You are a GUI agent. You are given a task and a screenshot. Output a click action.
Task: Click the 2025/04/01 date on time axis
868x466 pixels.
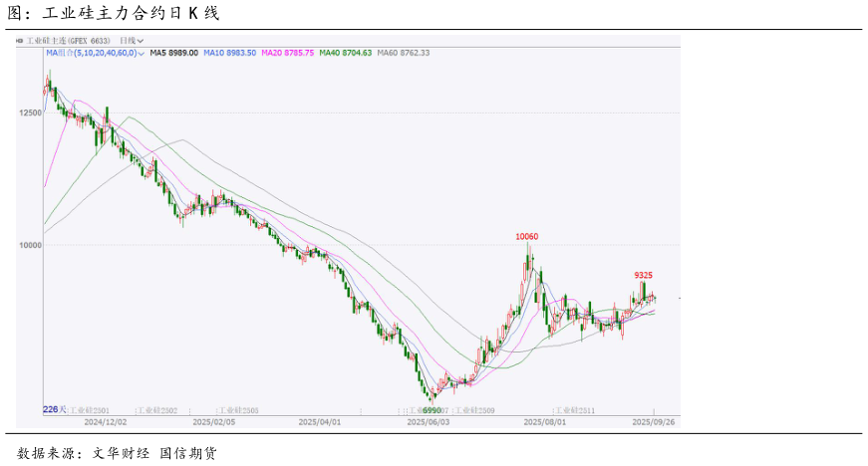pos(320,422)
